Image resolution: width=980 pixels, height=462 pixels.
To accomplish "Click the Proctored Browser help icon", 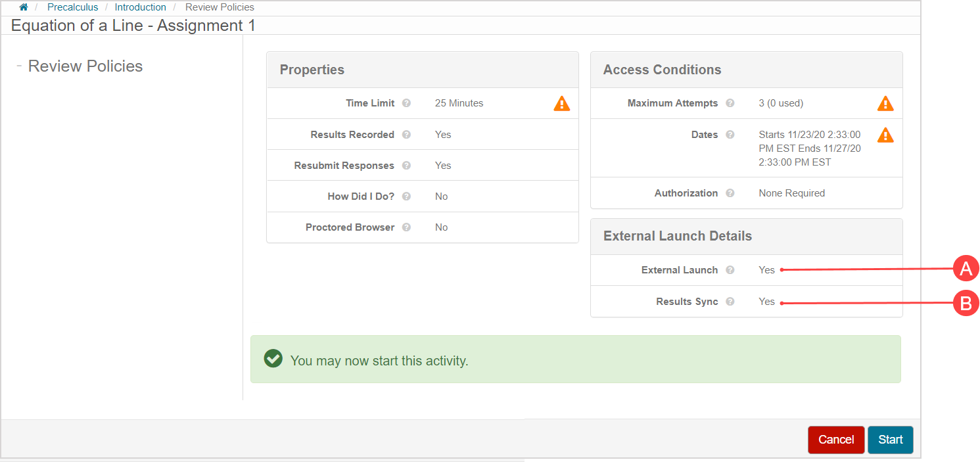I will [406, 227].
